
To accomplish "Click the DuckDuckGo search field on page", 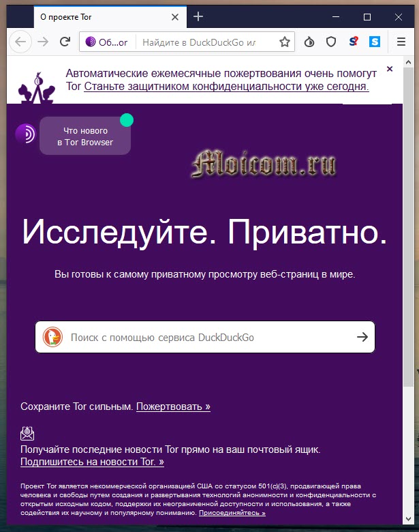I will 205,337.
